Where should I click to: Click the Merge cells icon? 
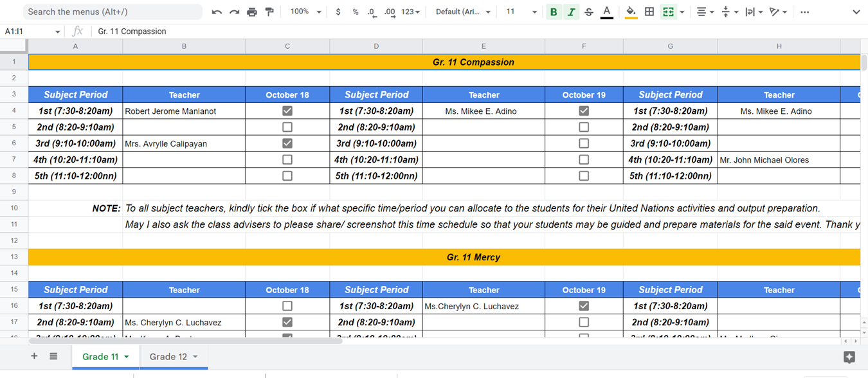tap(669, 12)
